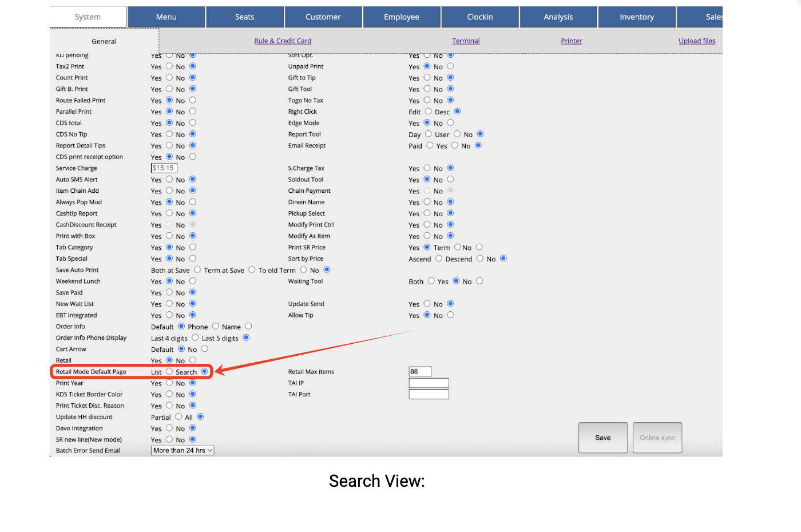Viewport: 801px width, 532px height.
Task: Go to the Employee tab
Action: pyautogui.click(x=402, y=17)
